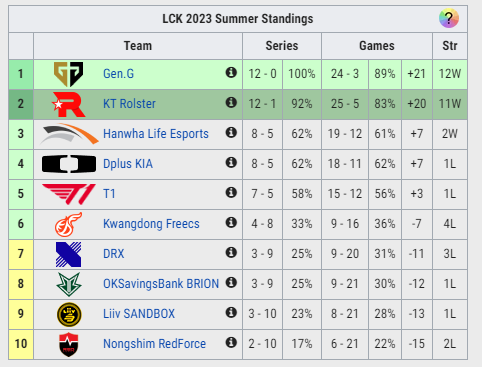Click the DRX blue logo
This screenshot has height=367, width=482.
pos(68,254)
